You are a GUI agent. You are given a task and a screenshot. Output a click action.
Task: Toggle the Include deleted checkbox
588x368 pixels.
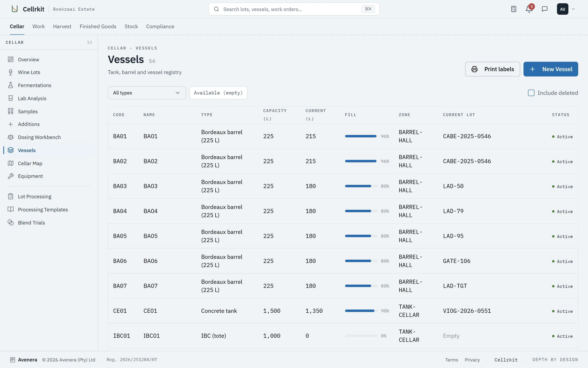click(x=531, y=93)
